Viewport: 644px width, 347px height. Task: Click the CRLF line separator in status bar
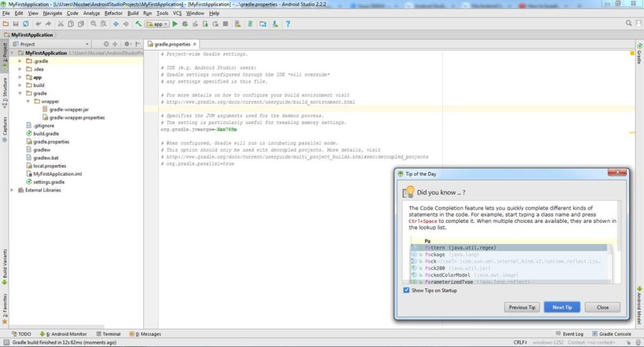(x=520, y=342)
